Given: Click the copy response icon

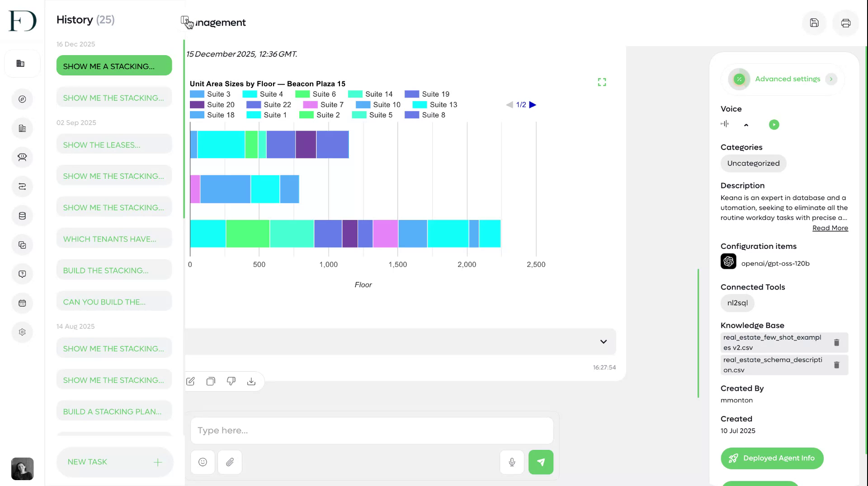Looking at the screenshot, I should coord(211,381).
